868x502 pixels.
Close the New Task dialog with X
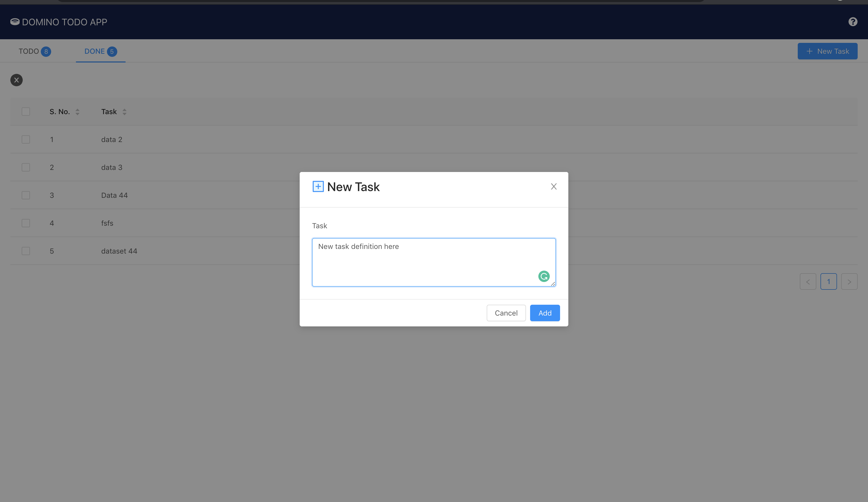click(554, 186)
